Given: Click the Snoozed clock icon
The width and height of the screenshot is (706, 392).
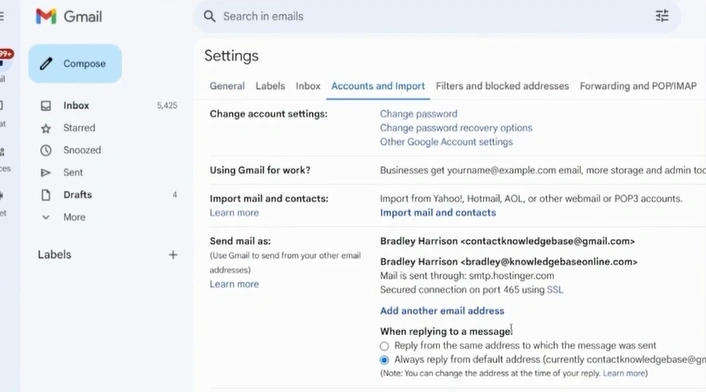Looking at the screenshot, I should coord(46,150).
